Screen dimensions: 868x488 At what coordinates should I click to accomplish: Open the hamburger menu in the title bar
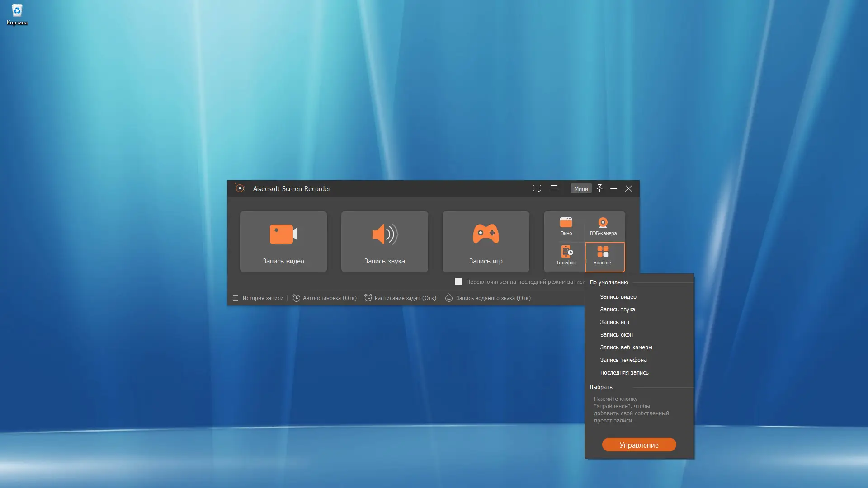pos(554,188)
